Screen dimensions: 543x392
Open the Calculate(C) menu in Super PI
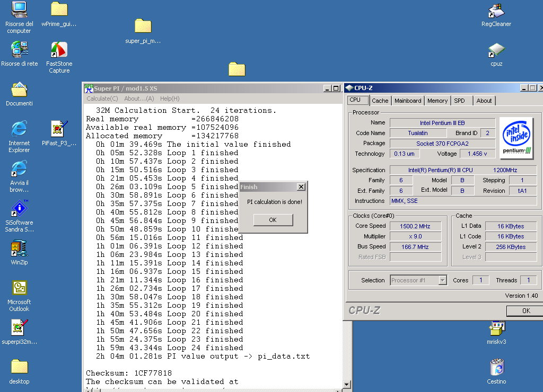click(102, 99)
